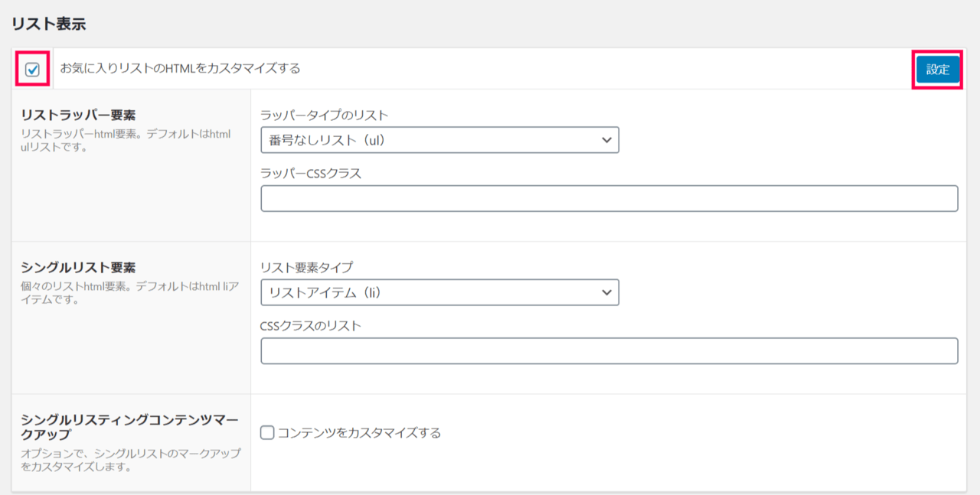
Task: Click the リスト表示 heading
Action: (48, 24)
